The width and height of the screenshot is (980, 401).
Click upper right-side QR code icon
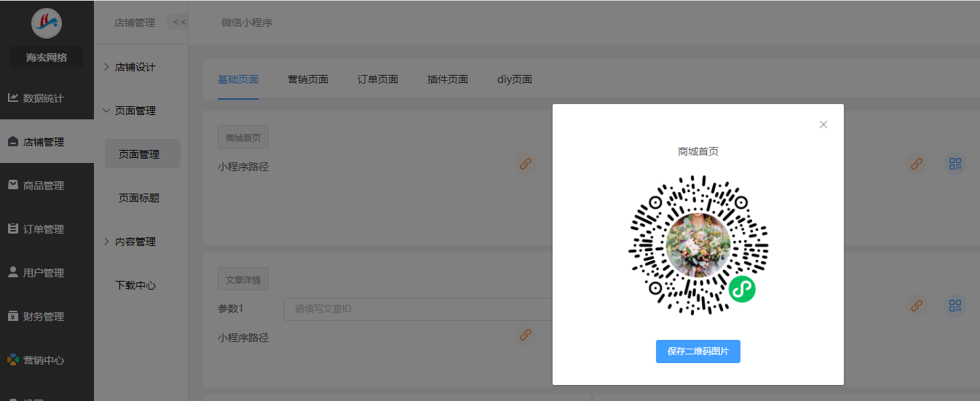tap(956, 164)
